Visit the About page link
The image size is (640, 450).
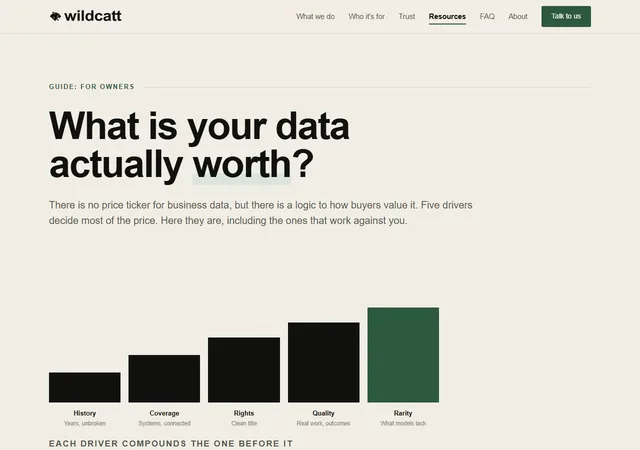tap(518, 16)
